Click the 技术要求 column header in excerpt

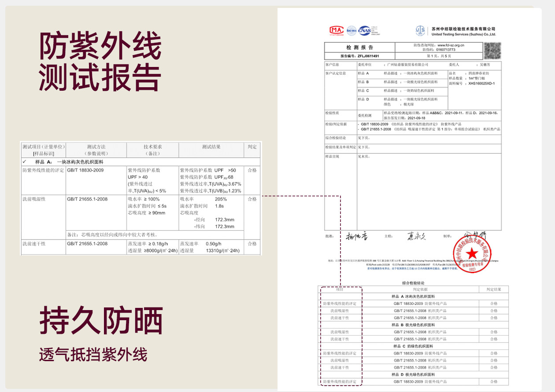152,150
